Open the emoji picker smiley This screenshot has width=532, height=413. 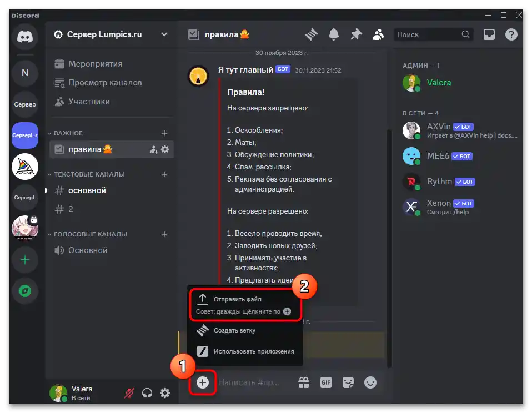(x=370, y=382)
